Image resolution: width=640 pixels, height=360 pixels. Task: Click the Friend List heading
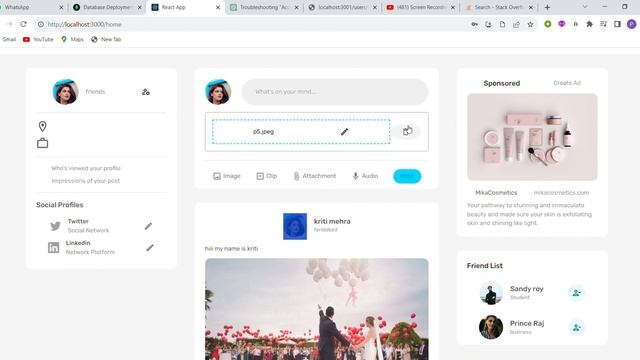click(x=484, y=266)
